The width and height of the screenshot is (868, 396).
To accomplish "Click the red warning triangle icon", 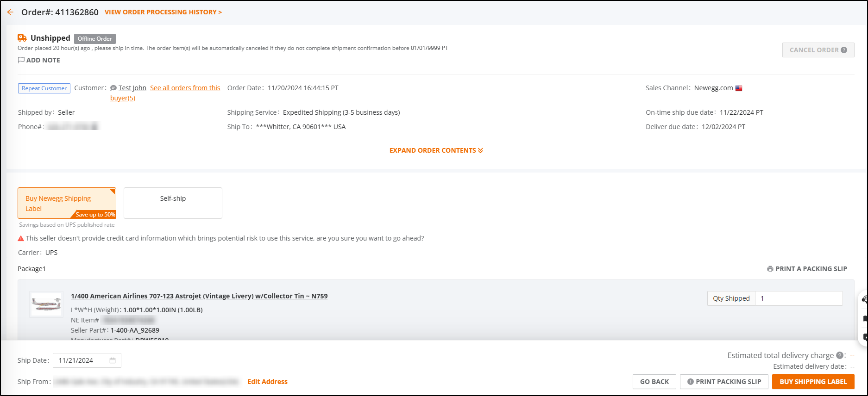I will (21, 238).
